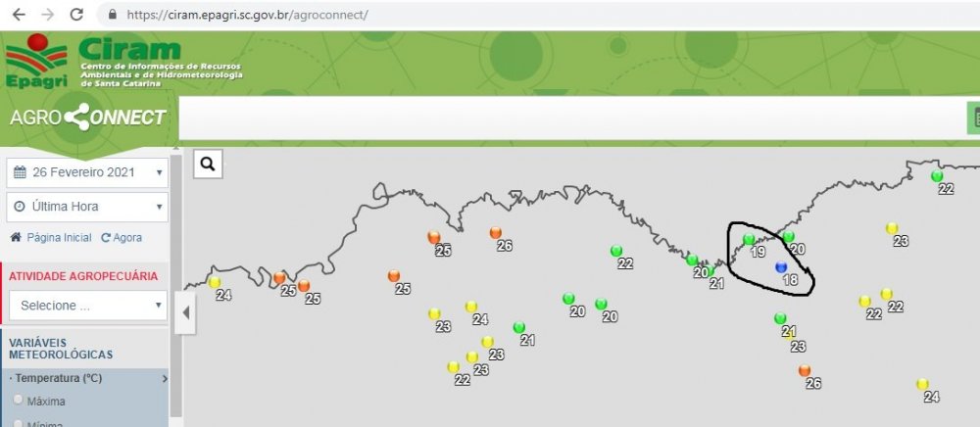Go back with browser back arrow
This screenshot has height=427, width=980.
pyautogui.click(x=19, y=16)
